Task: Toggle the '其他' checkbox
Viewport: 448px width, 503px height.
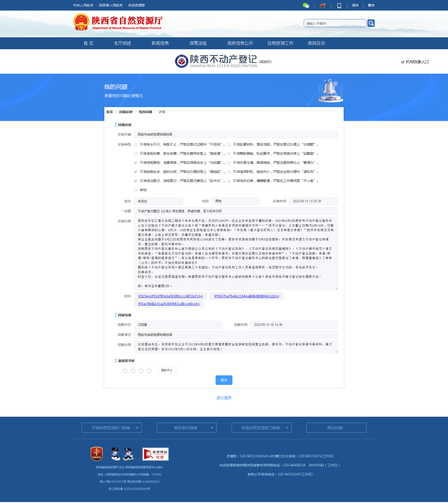Action: [136, 190]
